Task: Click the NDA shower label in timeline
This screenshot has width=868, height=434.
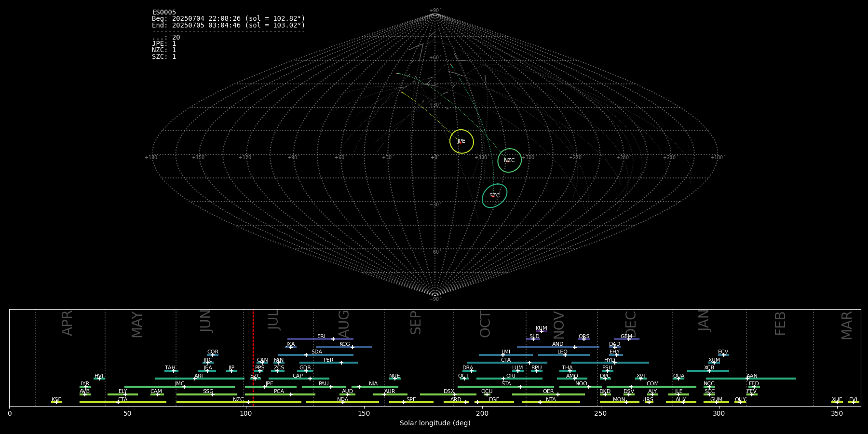Action: pyautogui.click(x=343, y=400)
